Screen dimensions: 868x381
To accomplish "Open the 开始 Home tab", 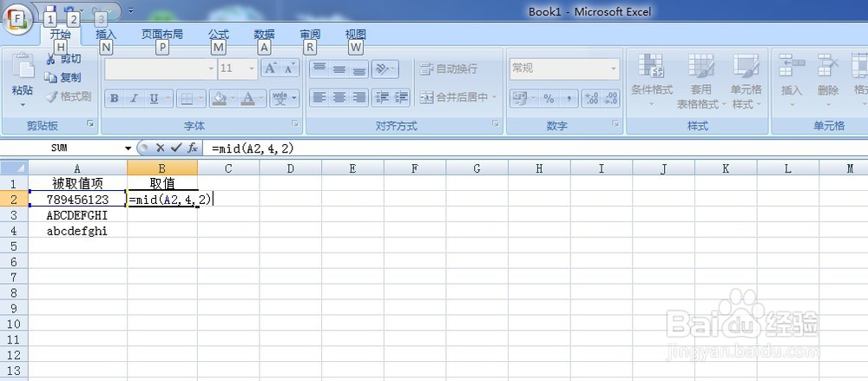I will tap(61, 35).
